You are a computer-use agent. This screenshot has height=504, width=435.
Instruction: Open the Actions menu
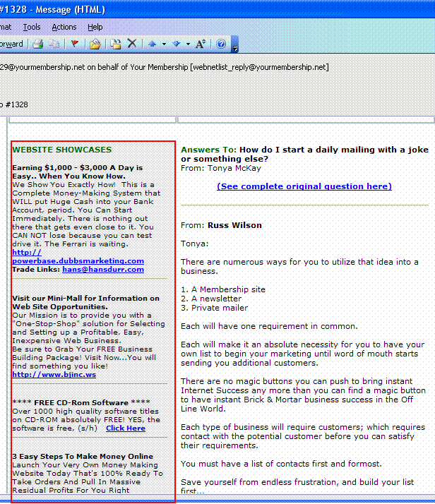tap(64, 27)
